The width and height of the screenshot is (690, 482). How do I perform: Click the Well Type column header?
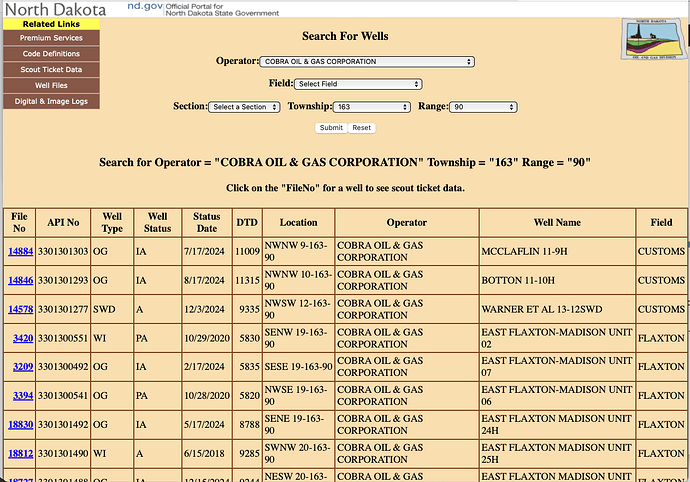tap(112, 222)
